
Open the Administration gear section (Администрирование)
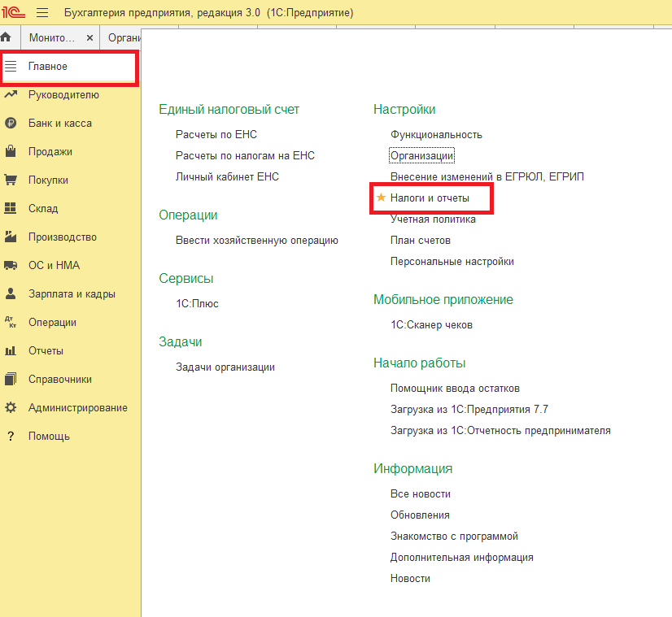(x=77, y=408)
